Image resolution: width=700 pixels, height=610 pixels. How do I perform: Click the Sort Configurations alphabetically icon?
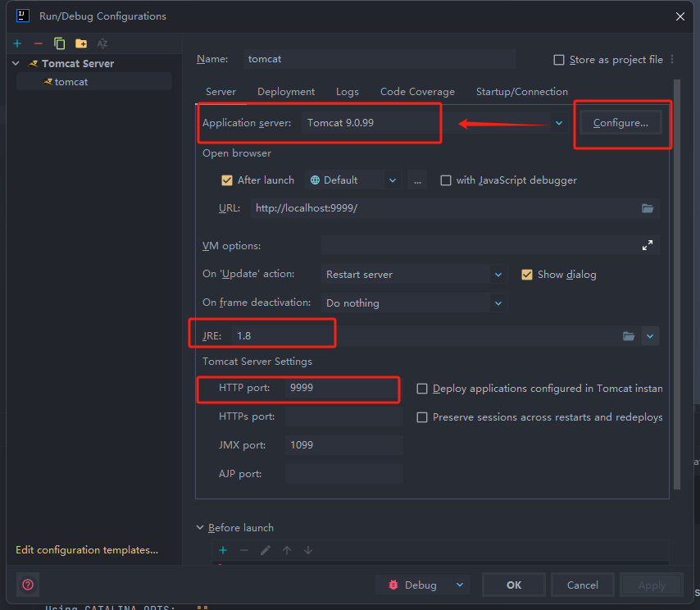click(x=102, y=43)
